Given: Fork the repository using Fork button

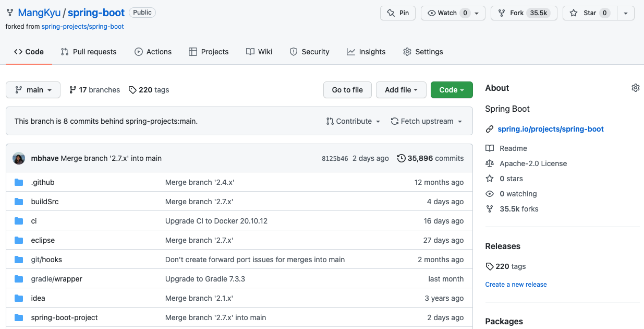Looking at the screenshot, I should point(524,13).
